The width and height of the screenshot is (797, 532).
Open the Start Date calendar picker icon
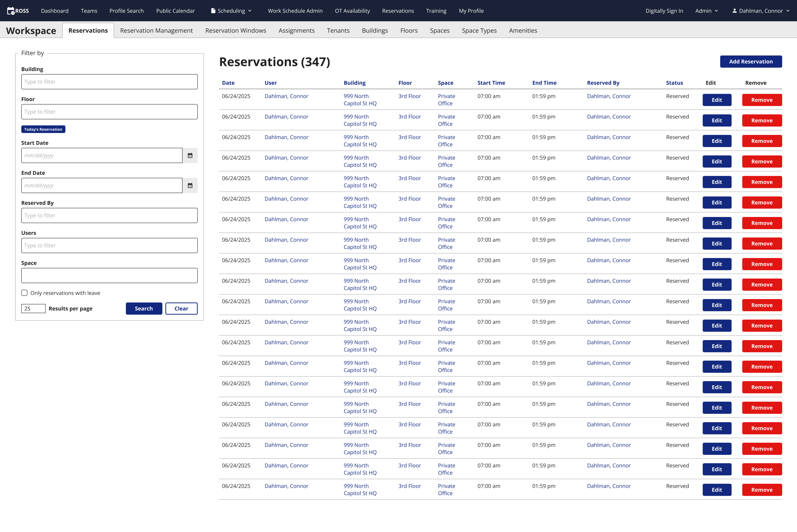point(190,155)
